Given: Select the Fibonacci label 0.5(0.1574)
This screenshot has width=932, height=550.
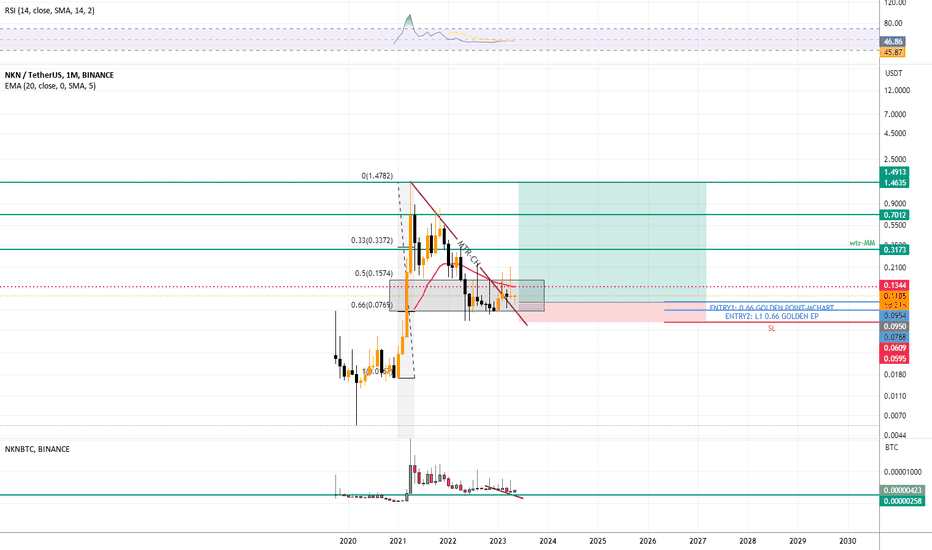Looking at the screenshot, I should (374, 274).
